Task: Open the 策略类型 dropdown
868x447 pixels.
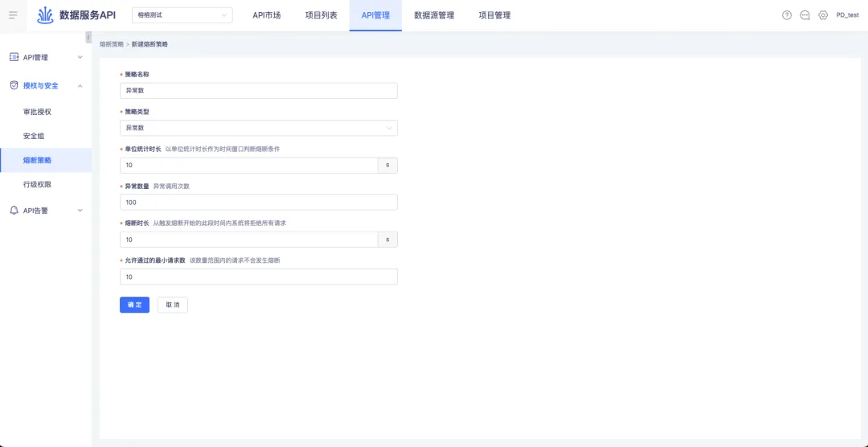Action: (x=259, y=128)
